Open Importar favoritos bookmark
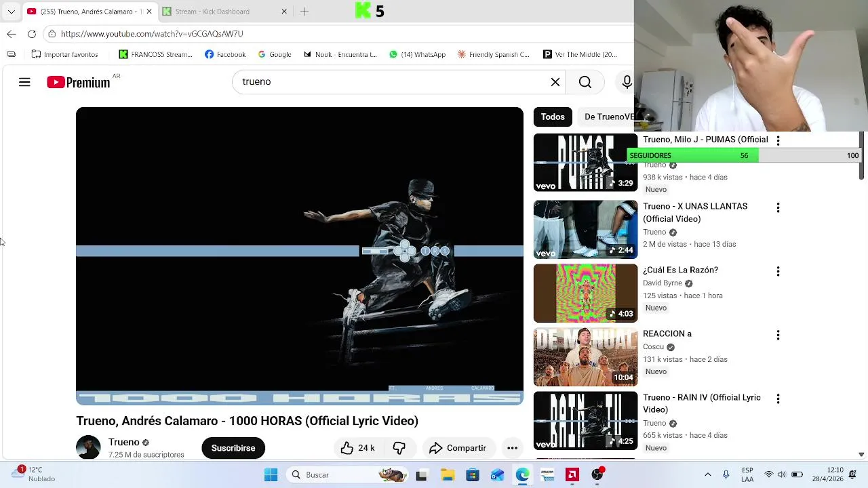The image size is (868, 488). coord(65,54)
